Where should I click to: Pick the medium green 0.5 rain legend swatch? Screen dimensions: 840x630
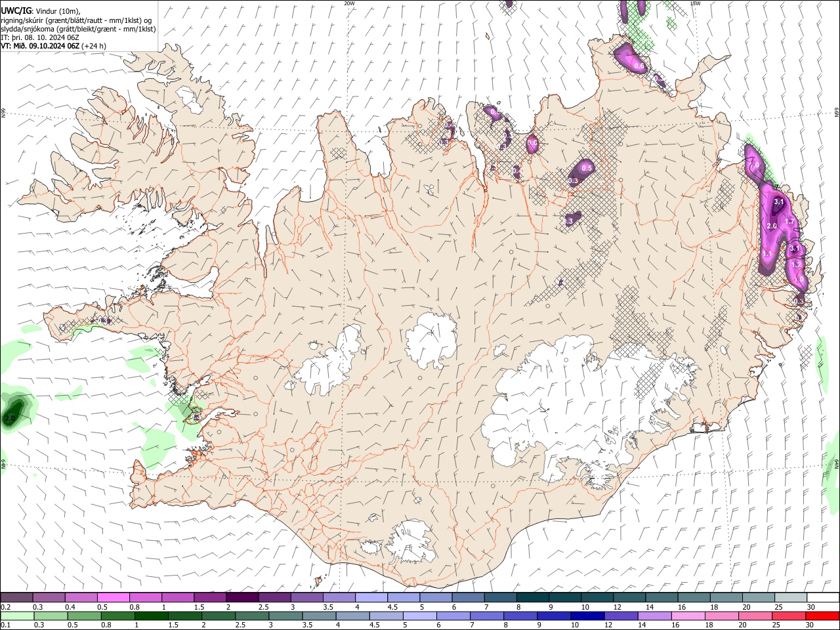[84, 616]
